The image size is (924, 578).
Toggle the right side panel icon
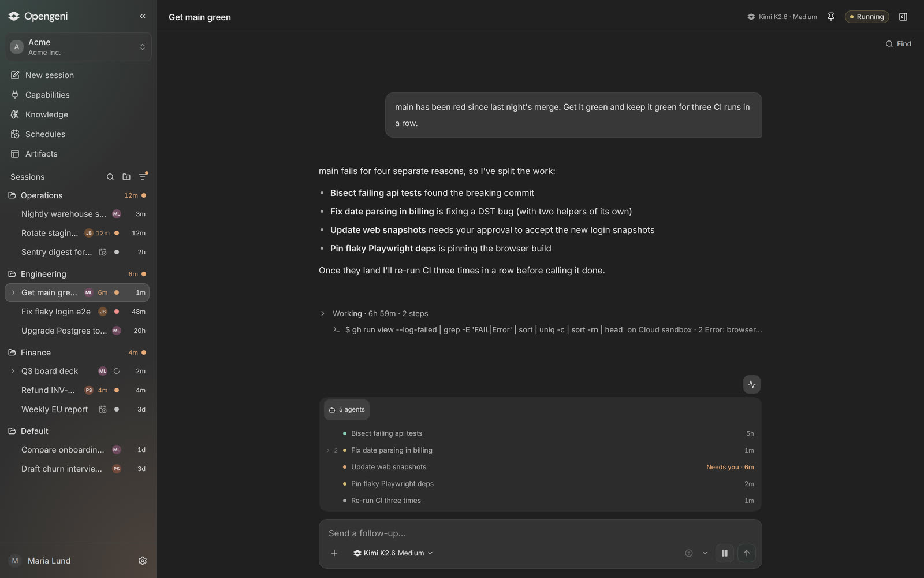pyautogui.click(x=903, y=17)
